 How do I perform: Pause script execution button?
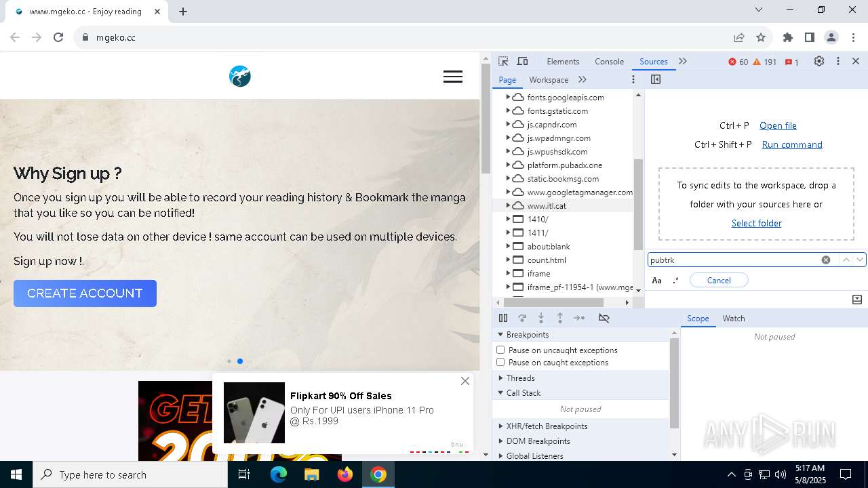(x=503, y=318)
